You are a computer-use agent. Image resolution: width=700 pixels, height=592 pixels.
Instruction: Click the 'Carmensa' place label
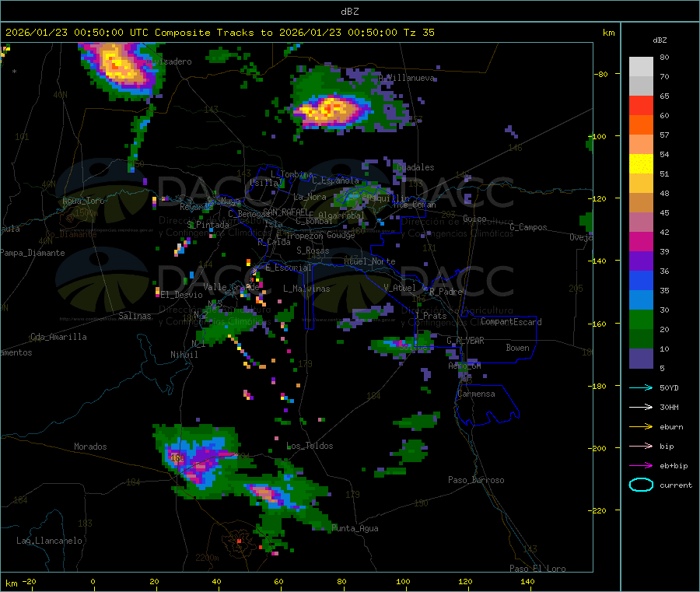476,394
